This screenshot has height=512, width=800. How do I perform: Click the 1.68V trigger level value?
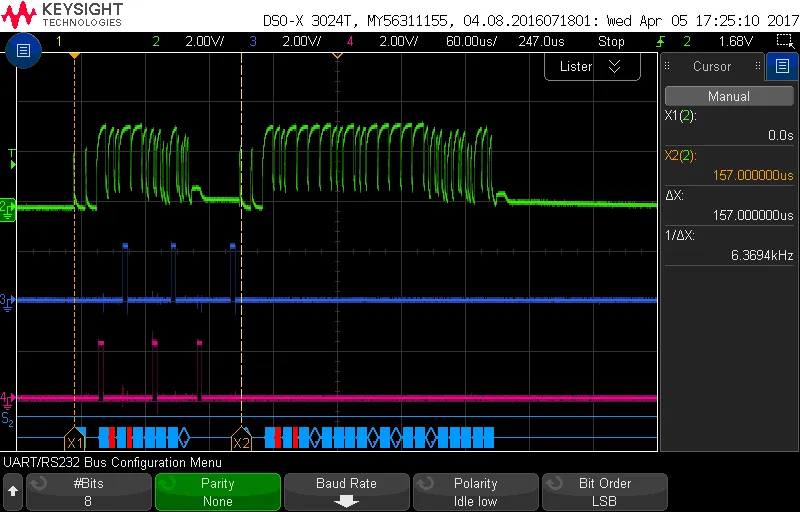[735, 41]
